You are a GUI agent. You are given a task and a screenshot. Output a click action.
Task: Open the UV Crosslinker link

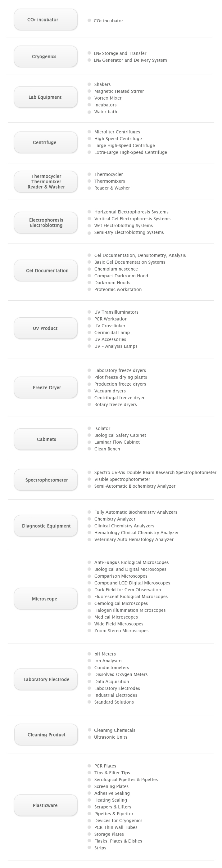pyautogui.click(x=110, y=326)
